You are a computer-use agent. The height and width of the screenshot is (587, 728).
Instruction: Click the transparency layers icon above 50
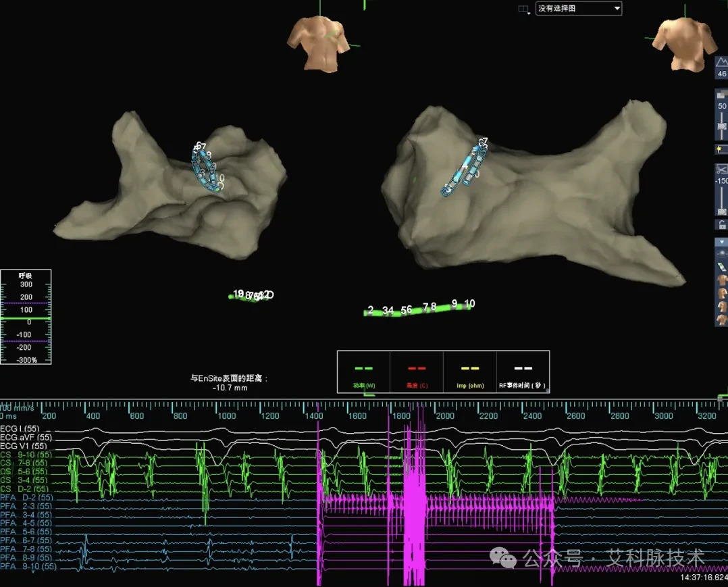point(721,95)
